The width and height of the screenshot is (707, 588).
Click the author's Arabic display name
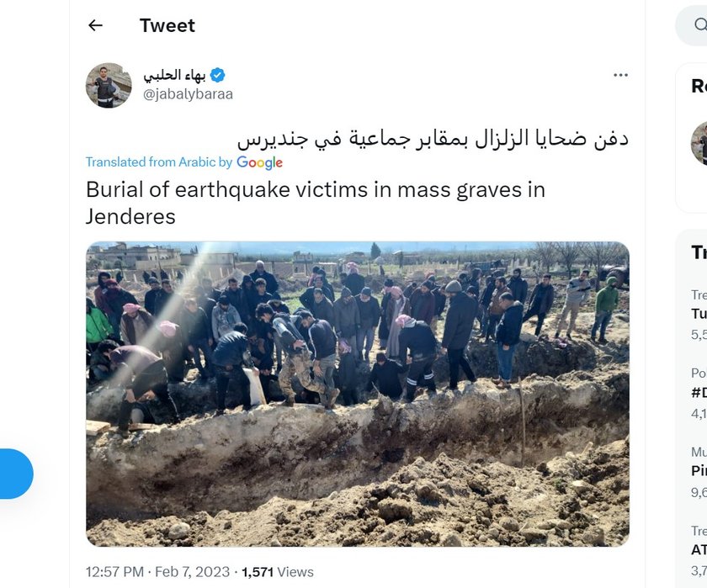[x=175, y=75]
